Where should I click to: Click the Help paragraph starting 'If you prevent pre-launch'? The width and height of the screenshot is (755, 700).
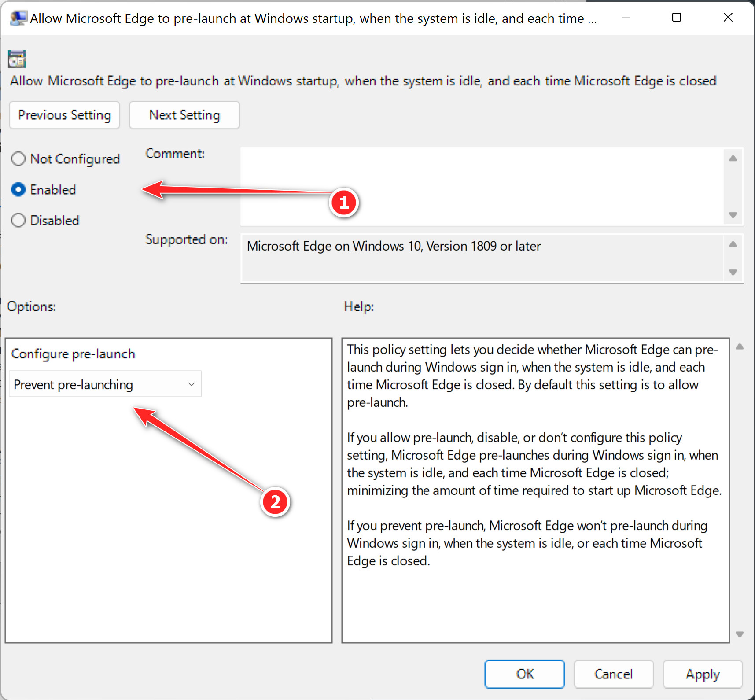(x=527, y=543)
